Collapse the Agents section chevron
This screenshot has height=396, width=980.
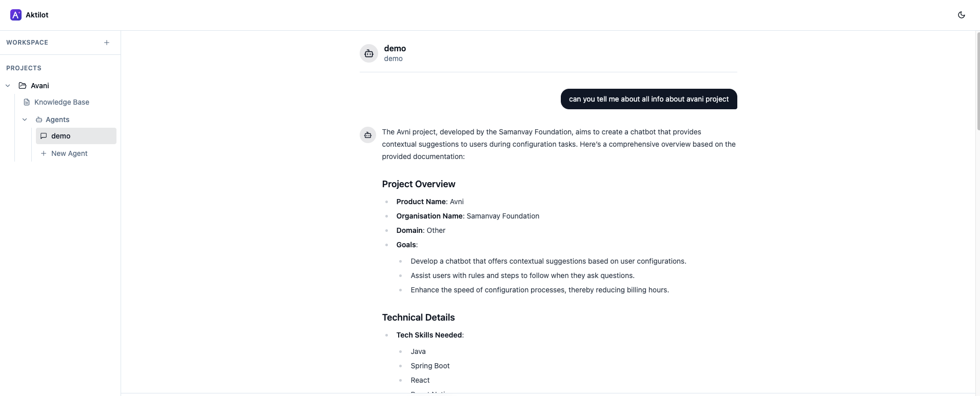[x=25, y=120]
